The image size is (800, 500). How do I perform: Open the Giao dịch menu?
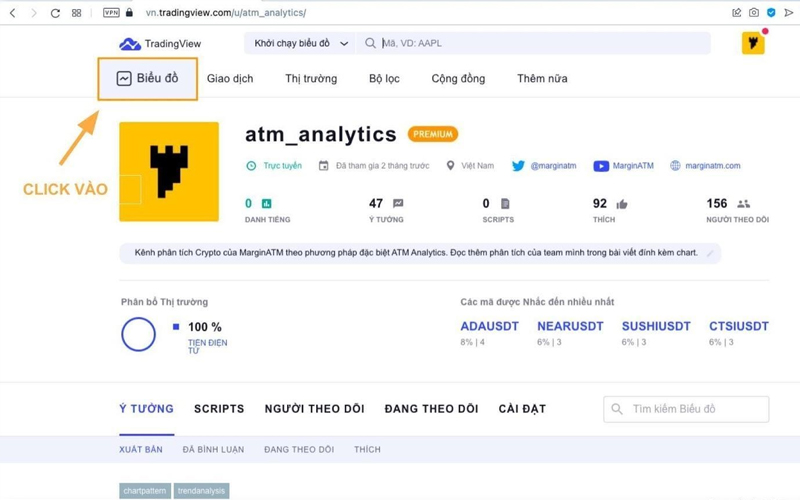[x=230, y=79]
